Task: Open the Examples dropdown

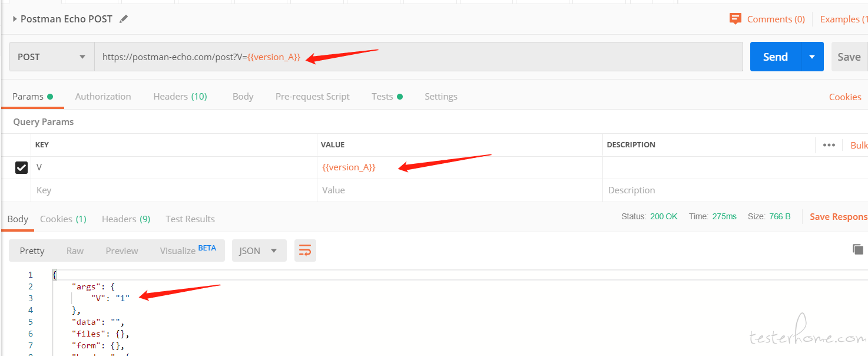Action: tap(843, 19)
